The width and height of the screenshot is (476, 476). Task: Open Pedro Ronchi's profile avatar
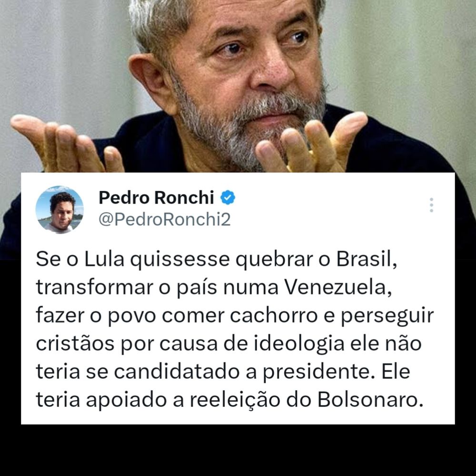(59, 209)
